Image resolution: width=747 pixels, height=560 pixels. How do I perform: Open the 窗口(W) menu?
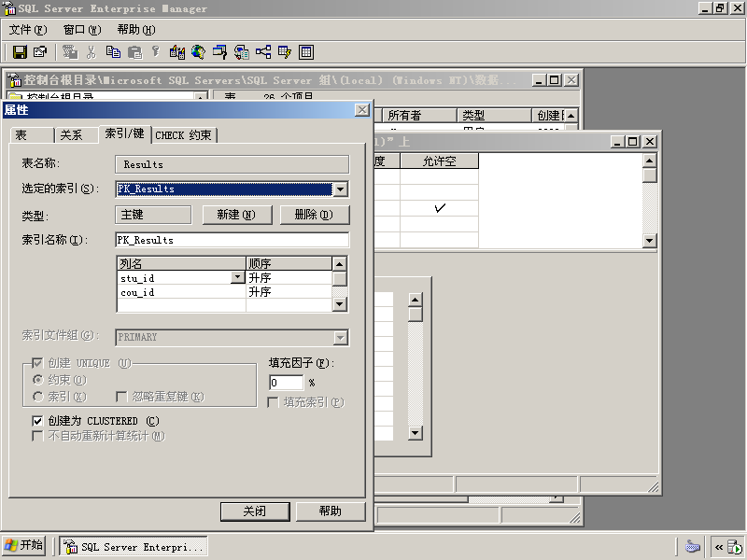point(82,30)
